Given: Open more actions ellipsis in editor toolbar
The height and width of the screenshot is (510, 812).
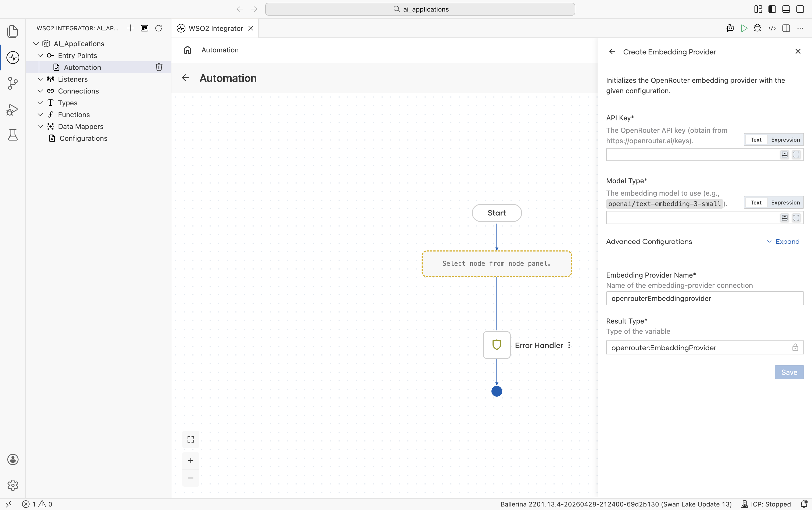Looking at the screenshot, I should pyautogui.click(x=800, y=28).
